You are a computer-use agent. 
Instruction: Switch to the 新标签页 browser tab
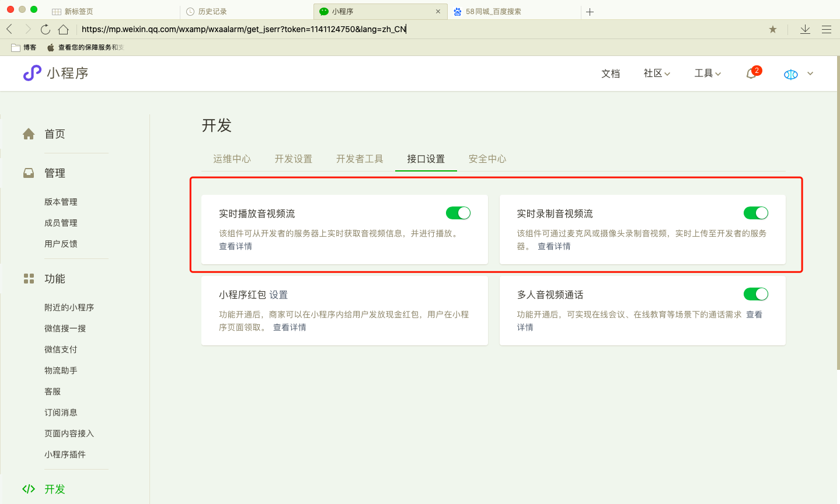pos(113,12)
